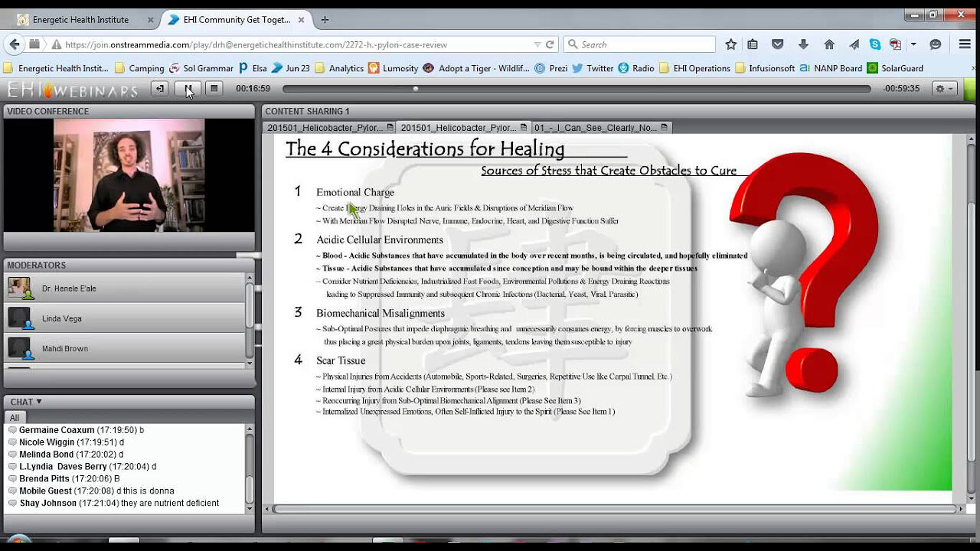
Task: Open the downloads arrow icon
Action: click(803, 44)
